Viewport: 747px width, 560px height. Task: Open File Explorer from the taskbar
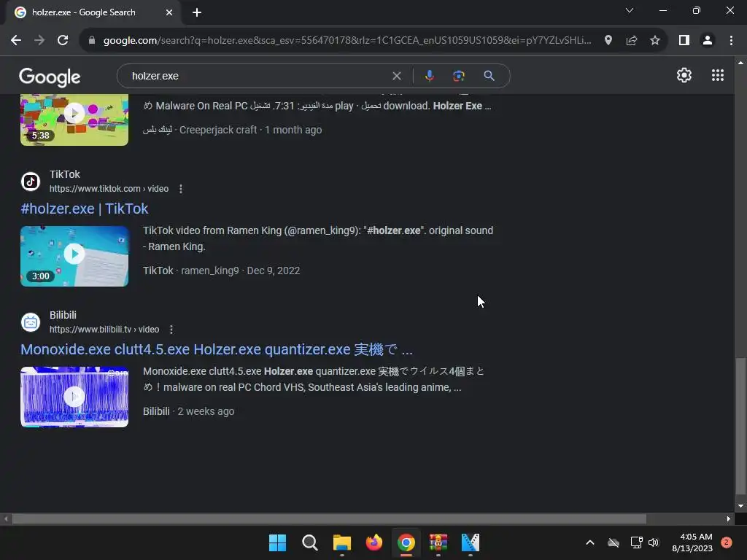[x=341, y=542]
